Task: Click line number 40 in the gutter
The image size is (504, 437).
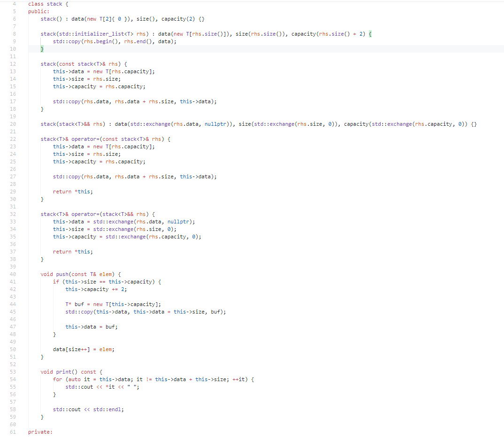Action: (13, 274)
